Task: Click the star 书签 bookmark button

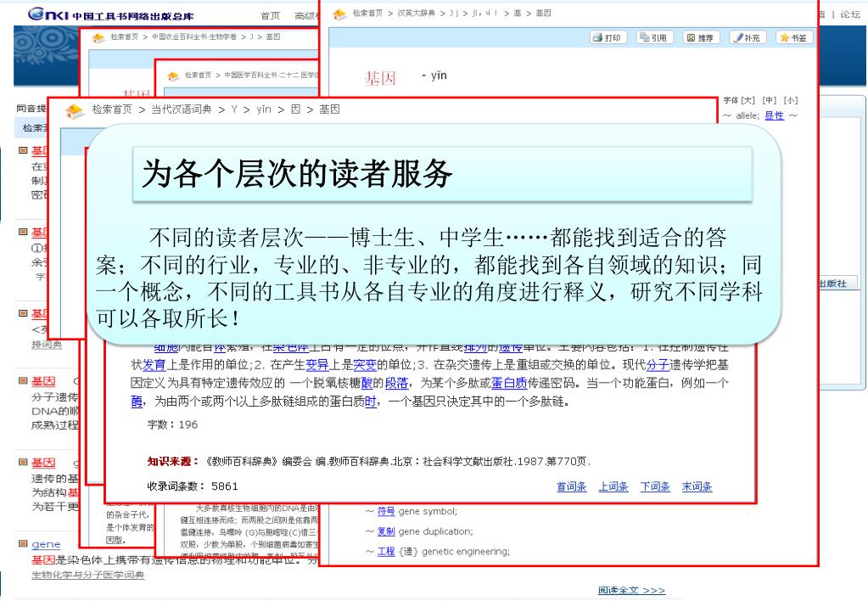Action: pyautogui.click(x=793, y=37)
